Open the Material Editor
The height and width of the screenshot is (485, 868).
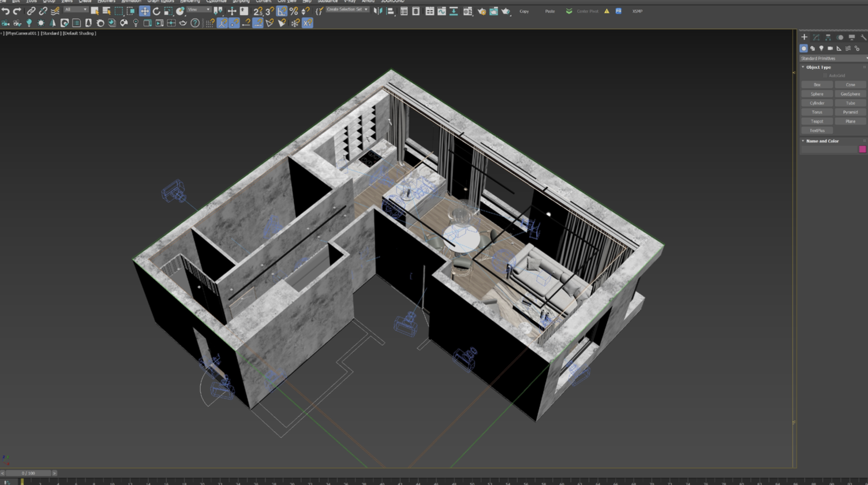click(467, 11)
